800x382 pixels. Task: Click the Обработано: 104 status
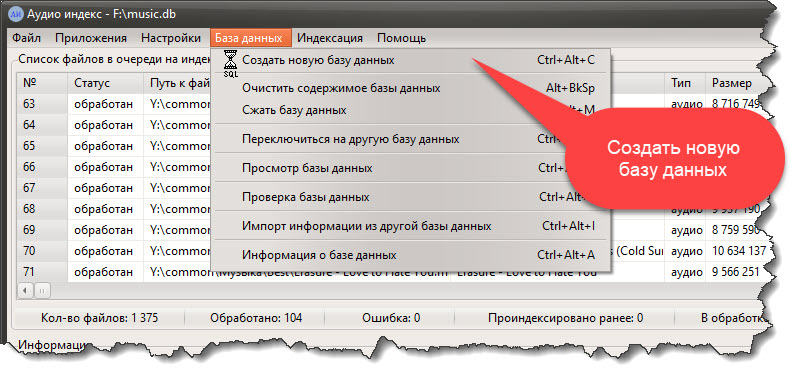coord(256,318)
